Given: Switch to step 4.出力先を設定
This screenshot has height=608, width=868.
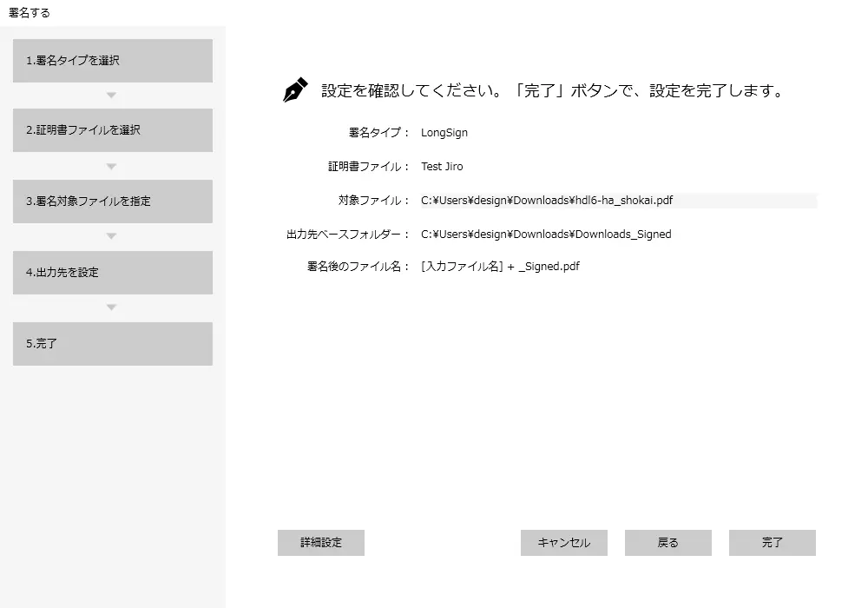Looking at the screenshot, I should point(113,273).
